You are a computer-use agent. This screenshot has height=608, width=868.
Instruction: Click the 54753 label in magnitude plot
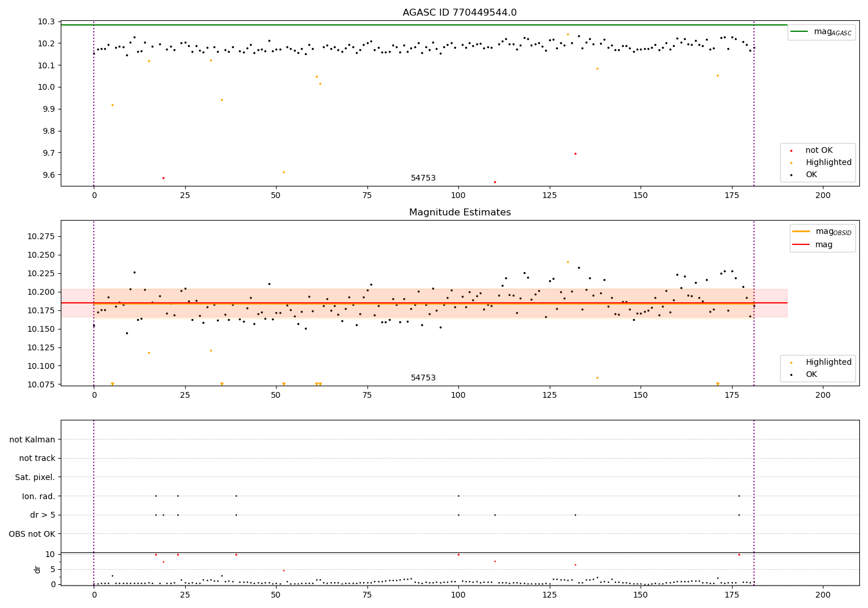(423, 378)
